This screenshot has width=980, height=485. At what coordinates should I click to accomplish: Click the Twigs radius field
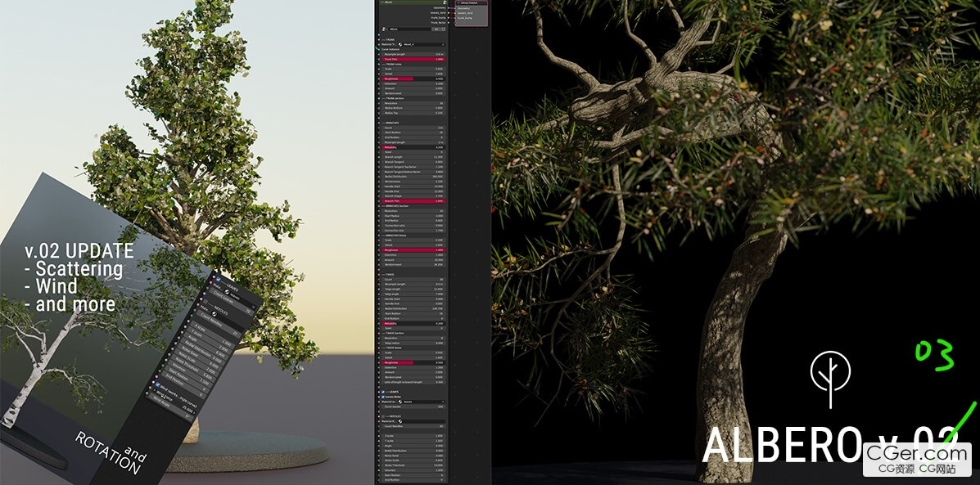pos(413,344)
